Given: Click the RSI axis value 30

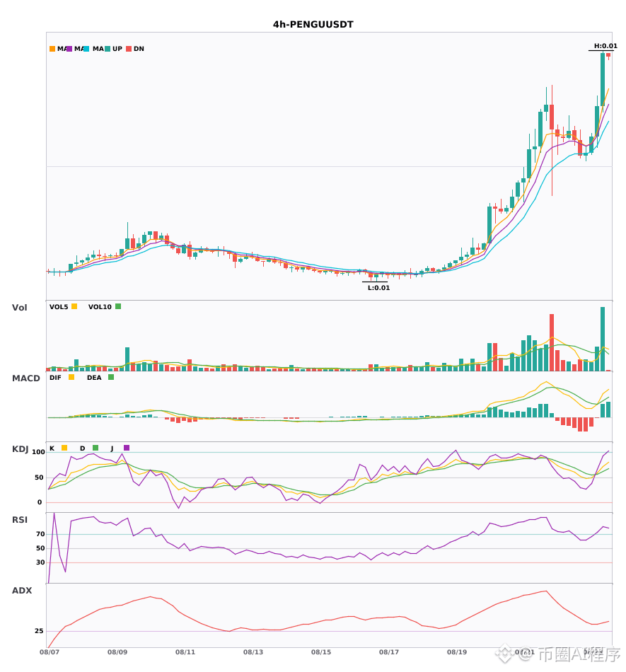Looking at the screenshot, I should pos(41,562).
